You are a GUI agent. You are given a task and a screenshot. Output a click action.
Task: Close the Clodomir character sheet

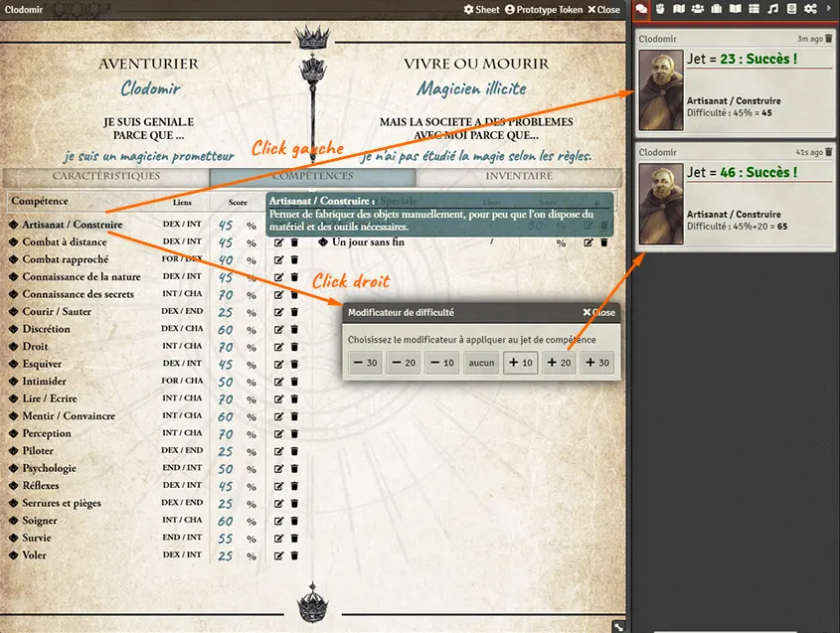point(603,10)
